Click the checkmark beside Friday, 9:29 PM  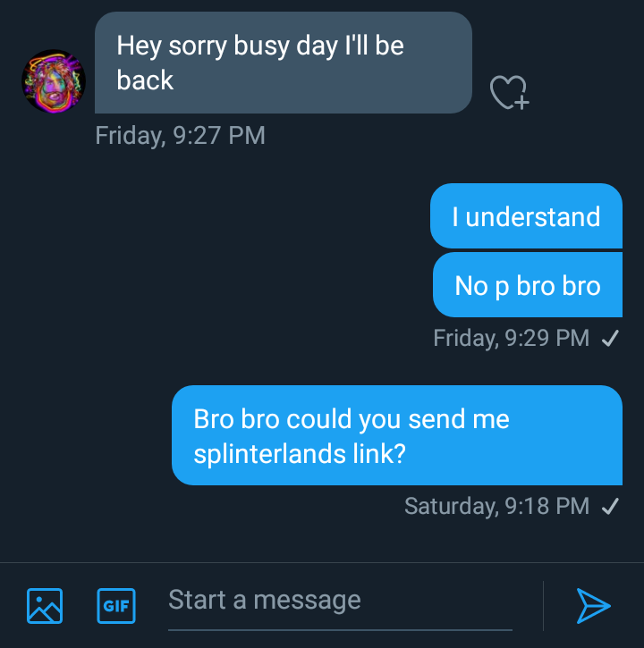(611, 339)
